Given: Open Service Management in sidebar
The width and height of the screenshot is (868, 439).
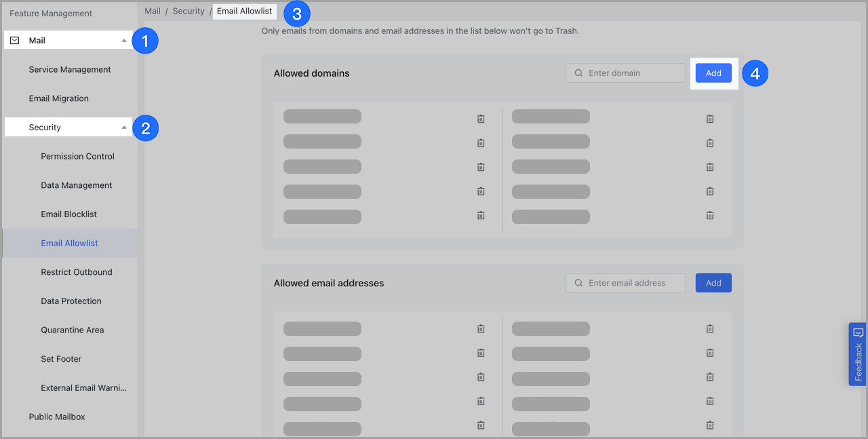Looking at the screenshot, I should pos(70,69).
